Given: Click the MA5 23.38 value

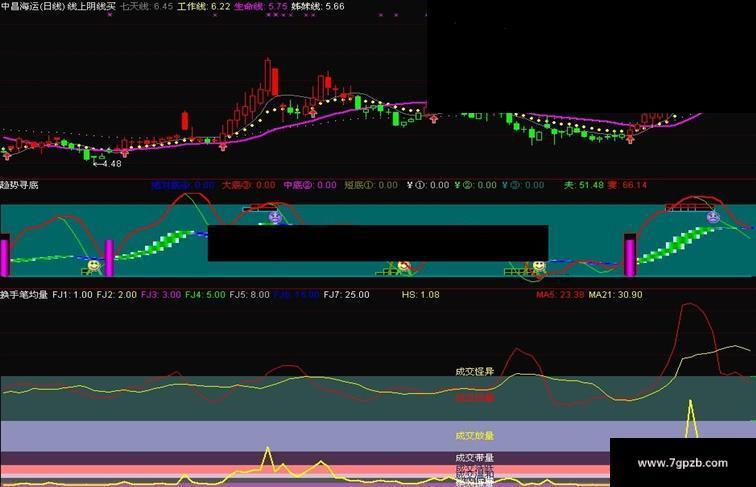Looking at the screenshot, I should point(560,295).
